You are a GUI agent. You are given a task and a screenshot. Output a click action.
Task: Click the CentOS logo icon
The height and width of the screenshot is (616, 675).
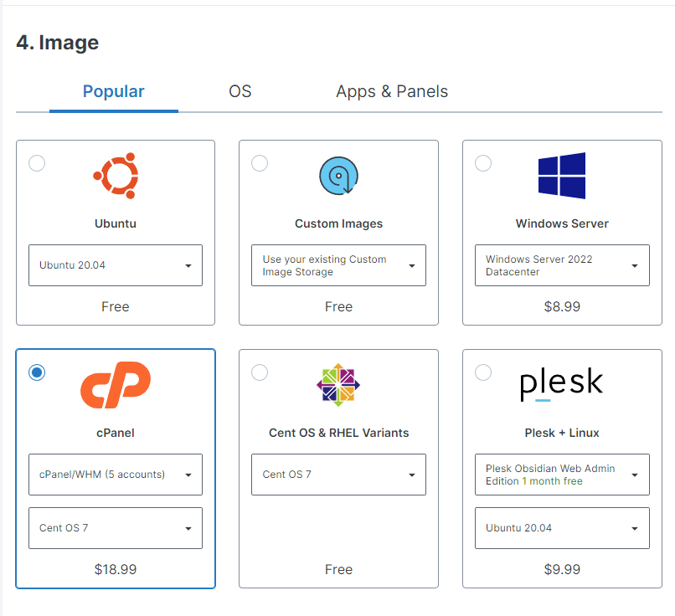pos(338,385)
